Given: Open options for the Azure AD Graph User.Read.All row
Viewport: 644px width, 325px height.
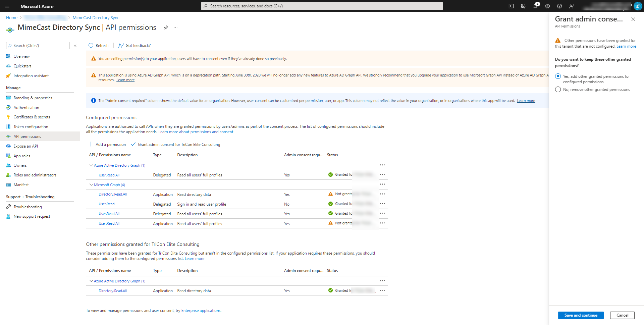Looking at the screenshot, I should [382, 175].
